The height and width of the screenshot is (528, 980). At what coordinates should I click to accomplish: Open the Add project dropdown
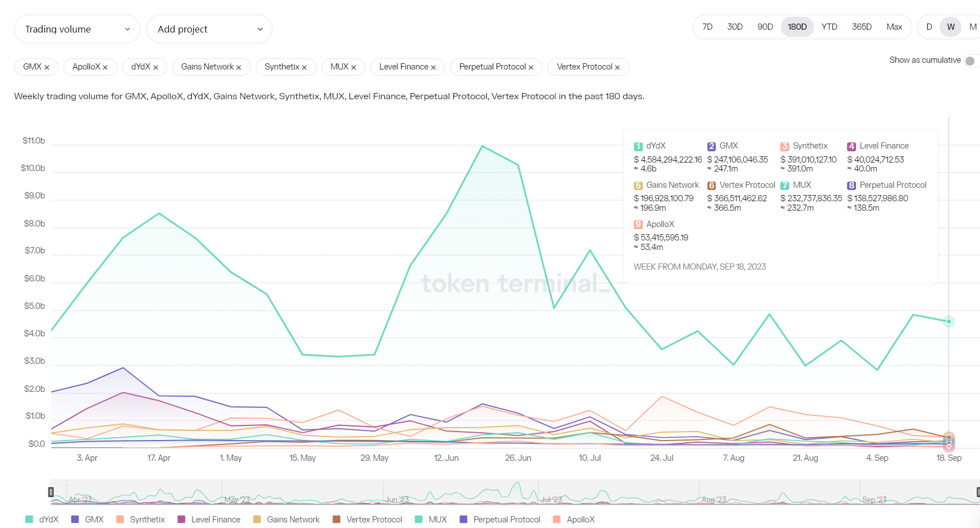click(x=209, y=29)
